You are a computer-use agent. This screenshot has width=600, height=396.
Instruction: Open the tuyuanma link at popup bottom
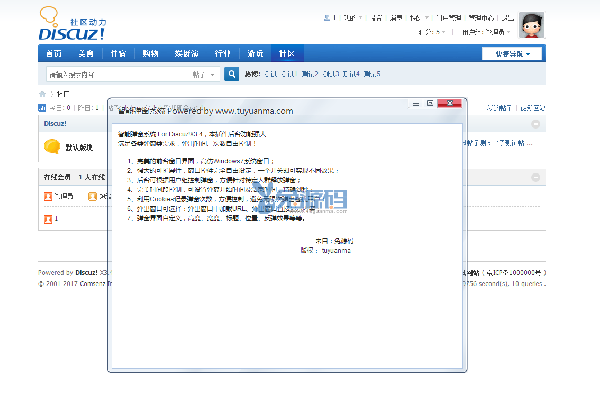(x=336, y=251)
